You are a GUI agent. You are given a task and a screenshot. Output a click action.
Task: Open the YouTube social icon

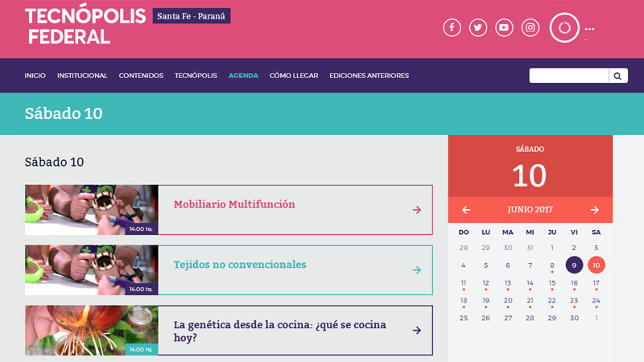(x=504, y=27)
